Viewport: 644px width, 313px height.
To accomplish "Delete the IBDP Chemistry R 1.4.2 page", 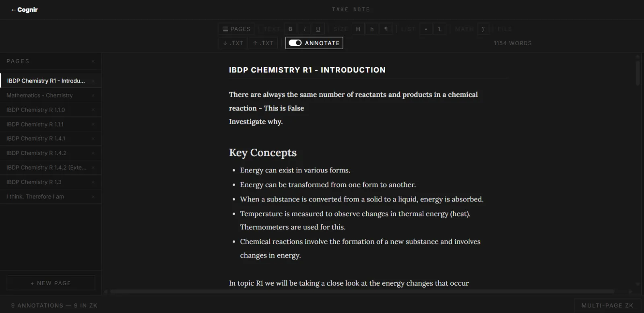I will pos(93,153).
